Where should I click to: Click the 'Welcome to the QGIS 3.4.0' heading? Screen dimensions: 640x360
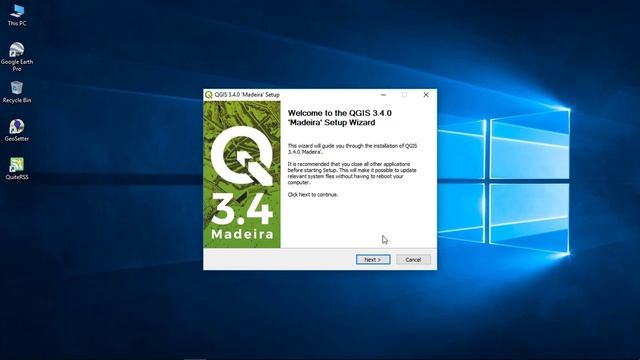click(340, 118)
